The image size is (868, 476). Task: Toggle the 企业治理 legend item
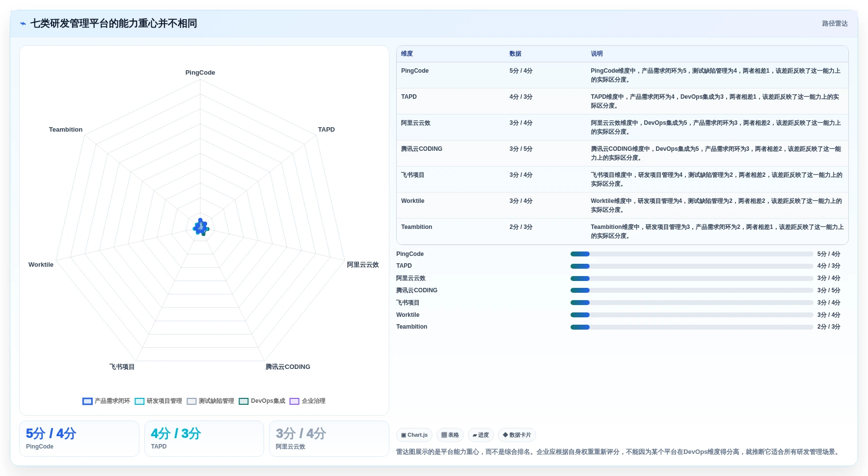(307, 401)
